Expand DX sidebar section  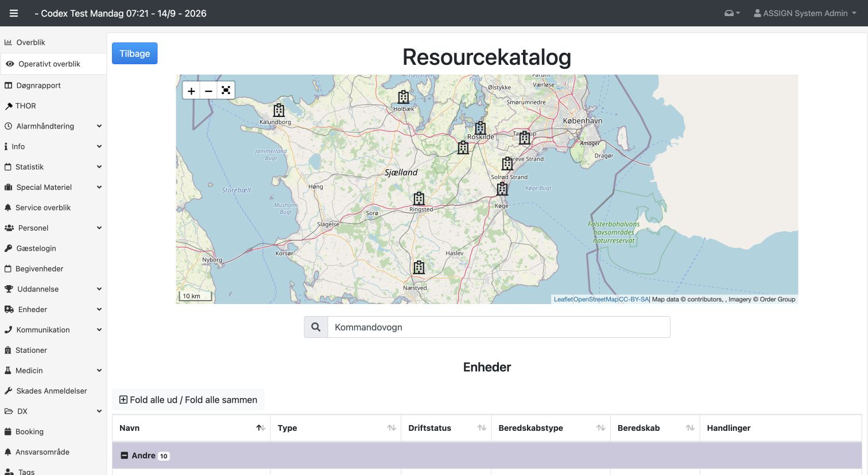(53, 411)
